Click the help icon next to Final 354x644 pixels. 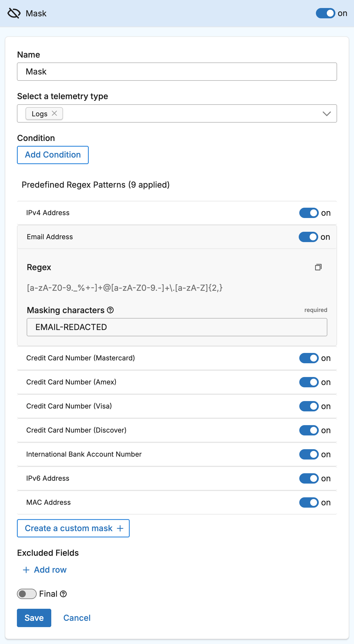pos(64,594)
